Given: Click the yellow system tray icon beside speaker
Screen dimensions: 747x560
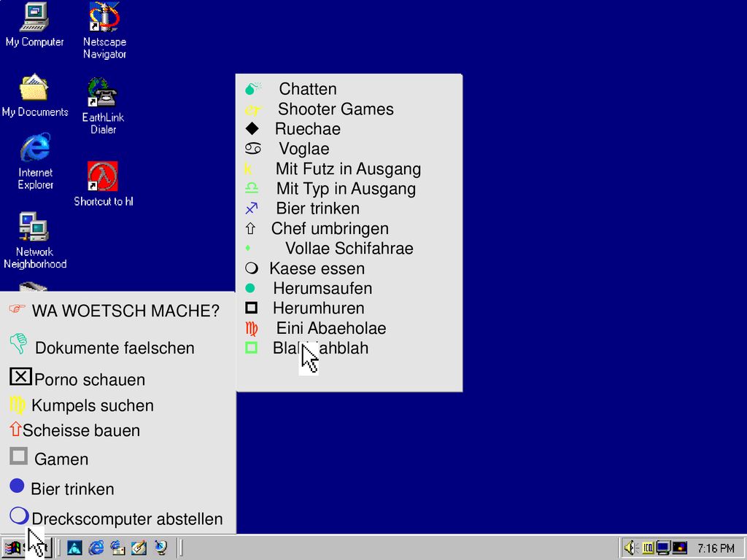Looking at the screenshot, I should tap(648, 548).
